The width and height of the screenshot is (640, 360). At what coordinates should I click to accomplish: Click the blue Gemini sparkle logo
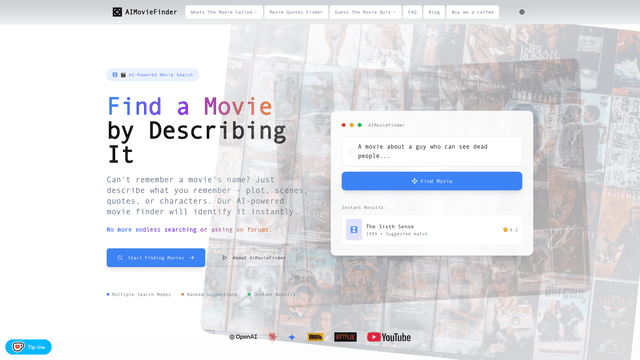[291, 337]
